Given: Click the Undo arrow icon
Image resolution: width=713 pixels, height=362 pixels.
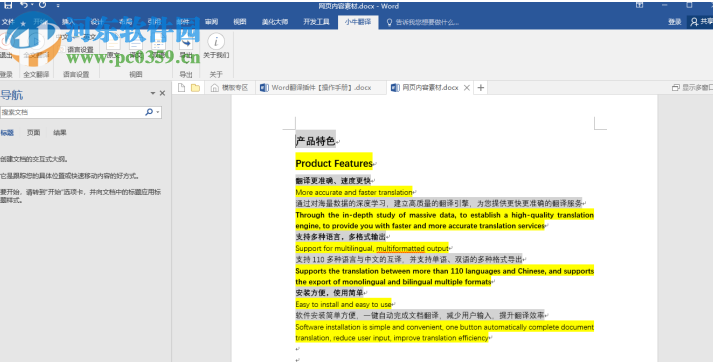Looking at the screenshot, I should pyautogui.click(x=24, y=5).
